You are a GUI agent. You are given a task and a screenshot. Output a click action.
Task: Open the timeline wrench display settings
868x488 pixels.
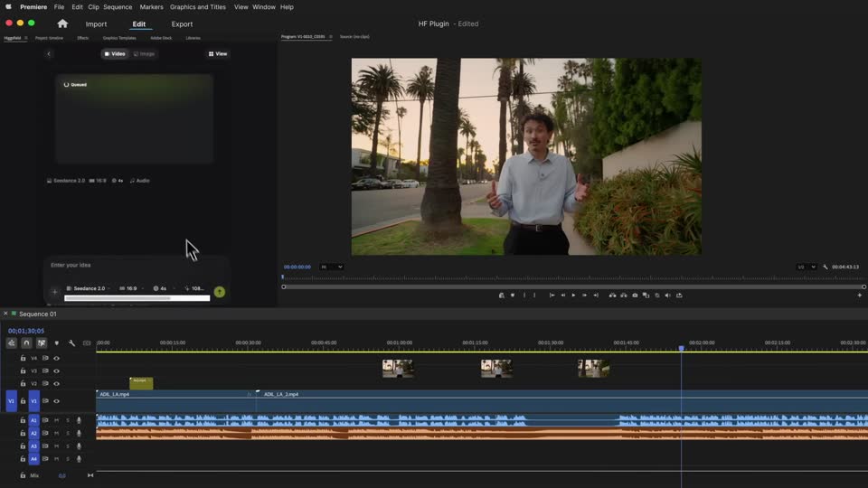72,343
